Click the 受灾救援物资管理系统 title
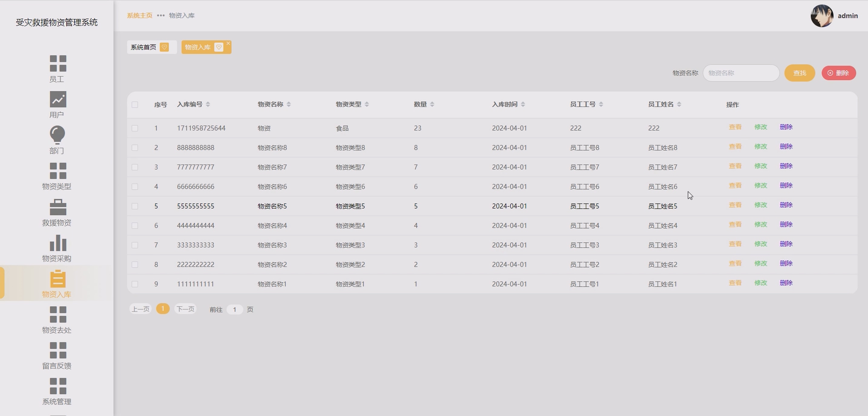Image resolution: width=868 pixels, height=416 pixels. point(57,23)
